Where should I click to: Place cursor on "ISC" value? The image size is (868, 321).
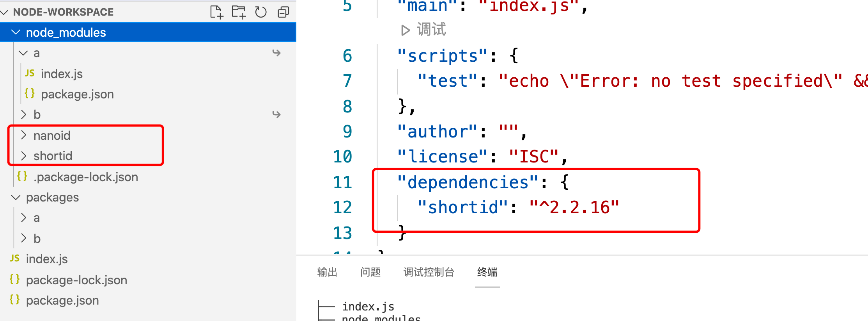534,157
